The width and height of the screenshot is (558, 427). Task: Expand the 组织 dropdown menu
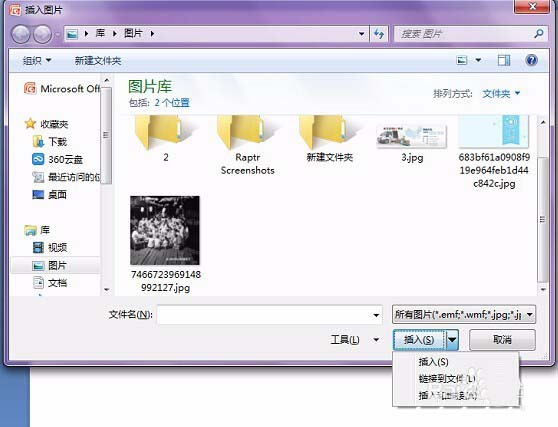click(x=37, y=60)
